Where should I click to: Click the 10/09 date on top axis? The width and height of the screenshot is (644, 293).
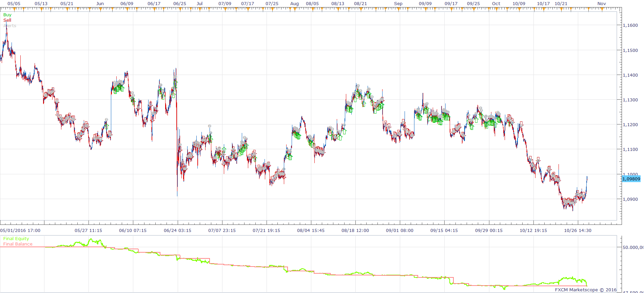519,4
